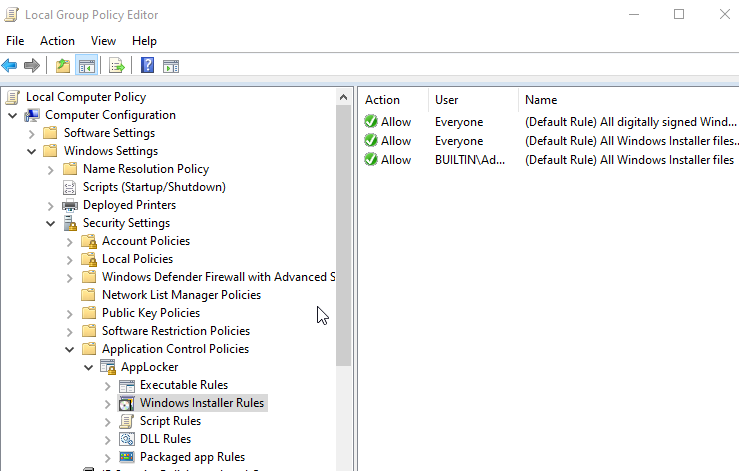This screenshot has width=739, height=471.
Task: Toggle Show/Hide Action Pane icon
Action: [171, 66]
